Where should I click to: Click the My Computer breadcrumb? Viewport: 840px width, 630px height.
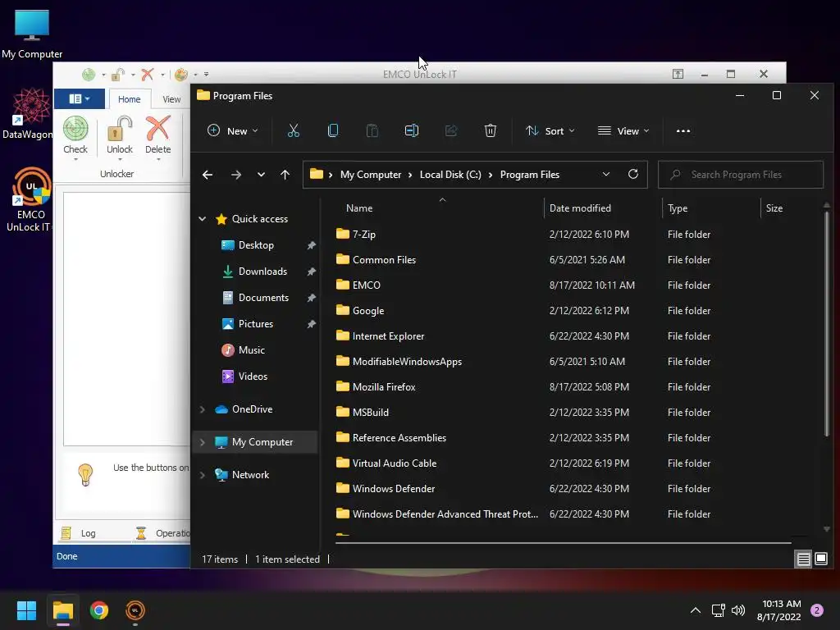click(x=371, y=175)
